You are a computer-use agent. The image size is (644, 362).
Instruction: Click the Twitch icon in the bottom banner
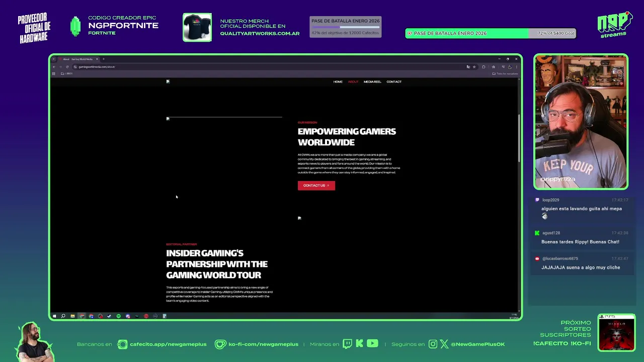pos(348,344)
